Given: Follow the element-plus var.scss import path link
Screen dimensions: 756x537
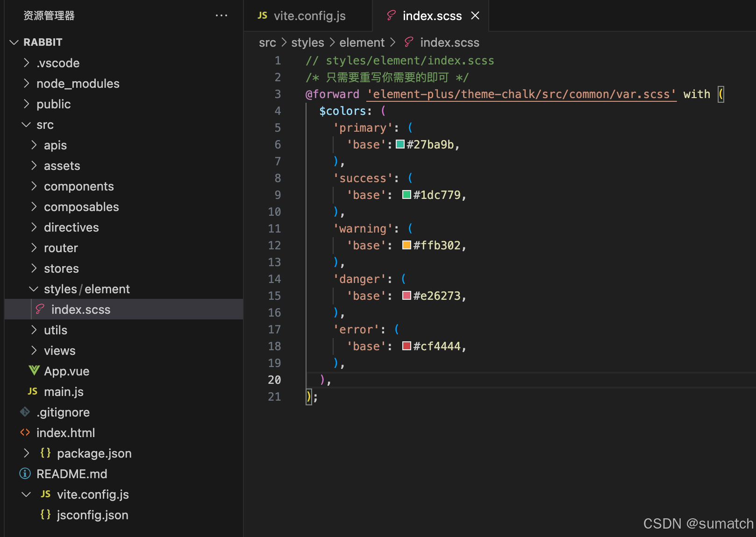Looking at the screenshot, I should (521, 94).
